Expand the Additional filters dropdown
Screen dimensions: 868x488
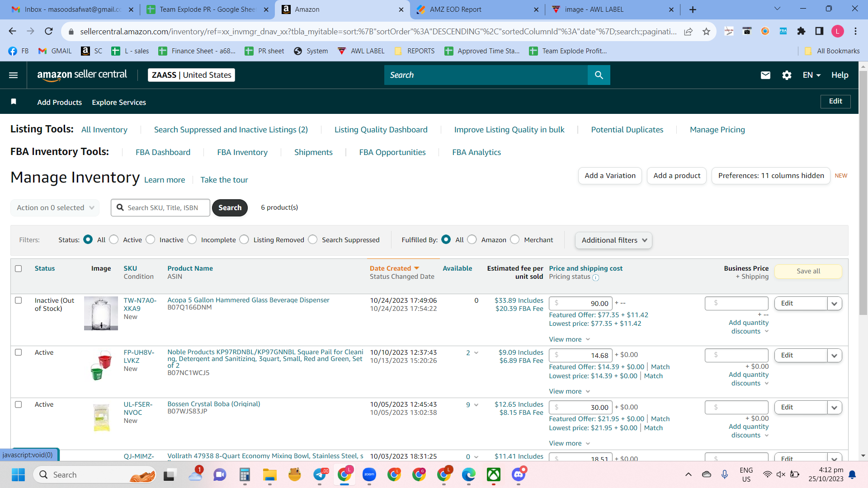pos(613,240)
